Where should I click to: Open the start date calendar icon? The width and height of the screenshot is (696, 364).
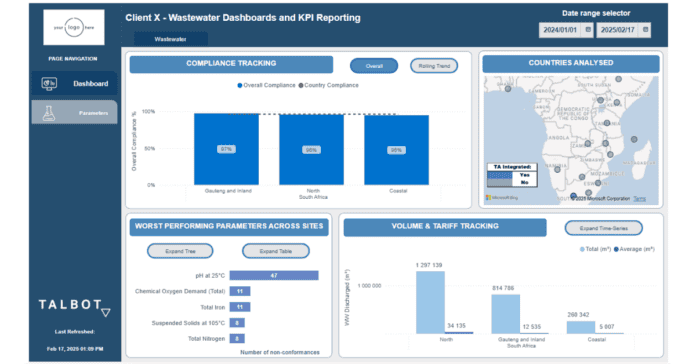(x=588, y=30)
